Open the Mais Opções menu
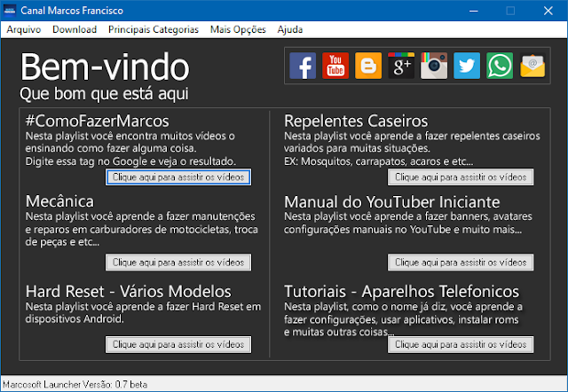Image resolution: width=568 pixels, height=392 pixels. pos(238,29)
